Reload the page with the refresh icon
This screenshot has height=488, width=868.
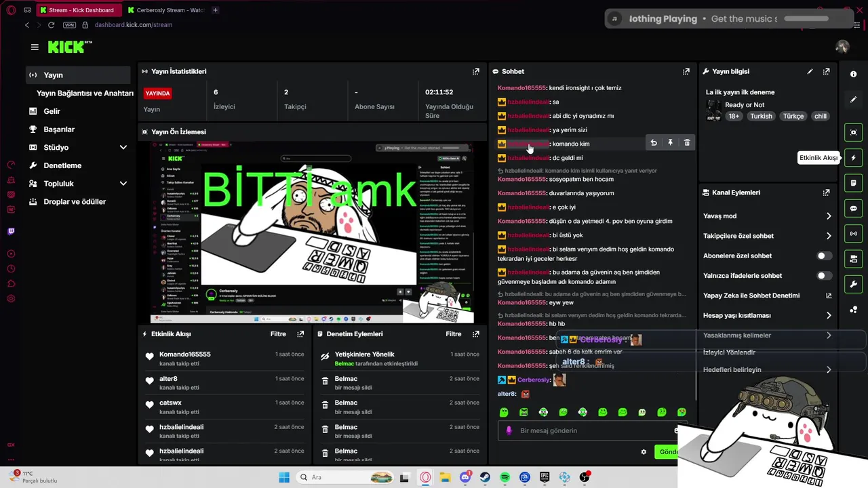[x=51, y=25]
